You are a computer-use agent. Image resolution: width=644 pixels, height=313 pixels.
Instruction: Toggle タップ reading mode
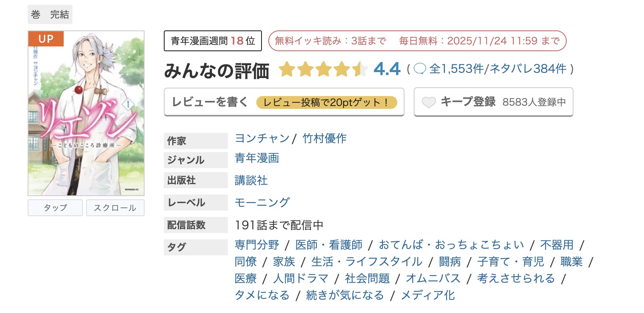(55, 208)
